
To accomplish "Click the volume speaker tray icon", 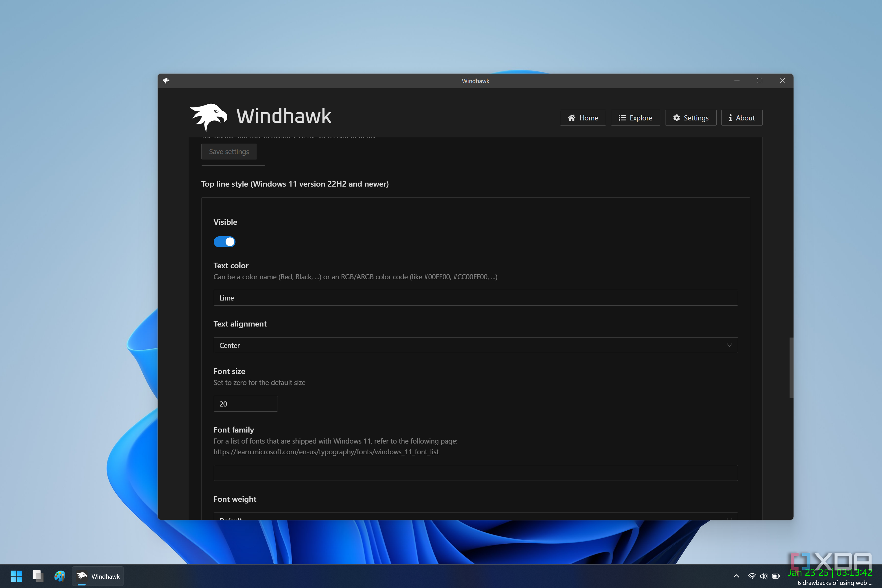I will pyautogui.click(x=764, y=576).
